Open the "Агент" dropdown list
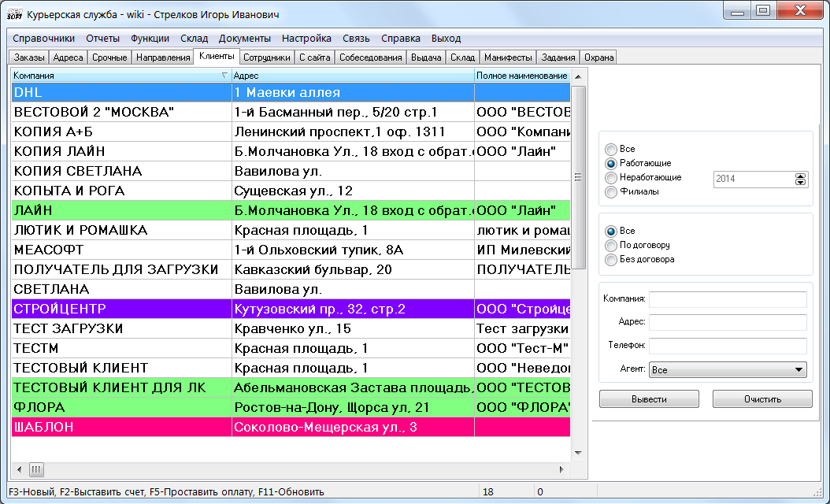 pyautogui.click(x=728, y=369)
